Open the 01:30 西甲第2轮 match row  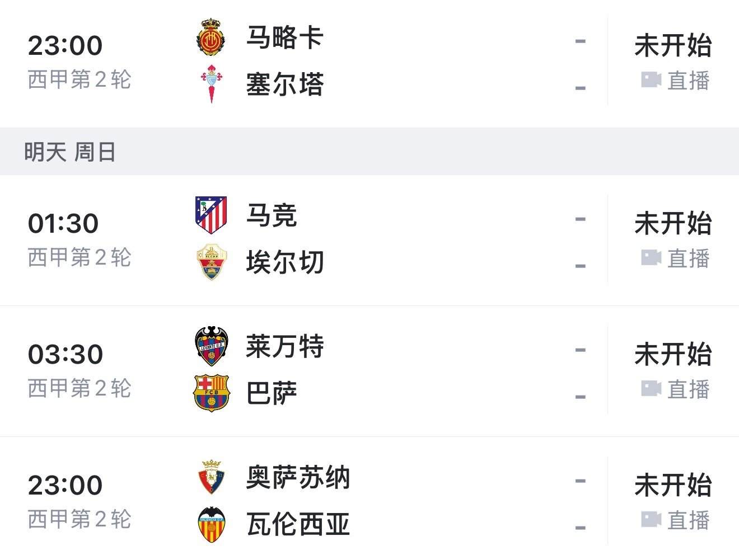click(x=369, y=240)
